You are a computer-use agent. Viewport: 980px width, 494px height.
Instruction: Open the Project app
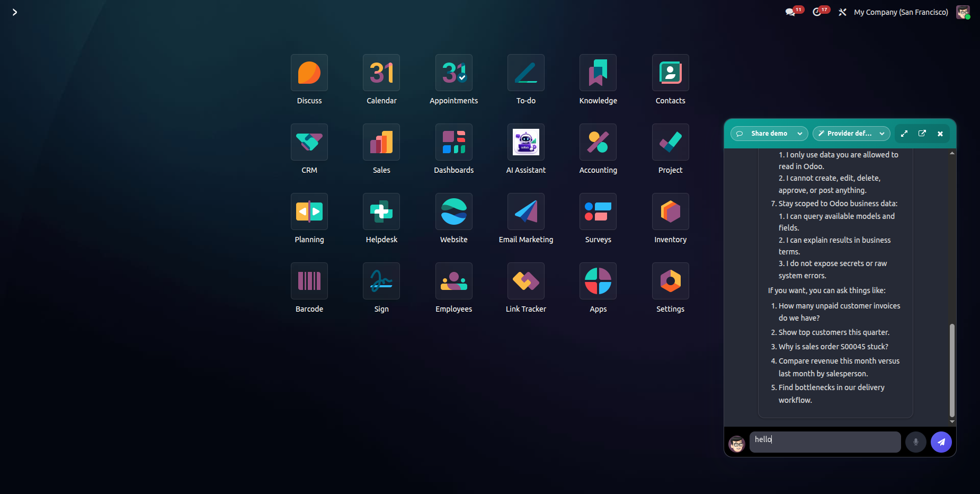tap(671, 142)
